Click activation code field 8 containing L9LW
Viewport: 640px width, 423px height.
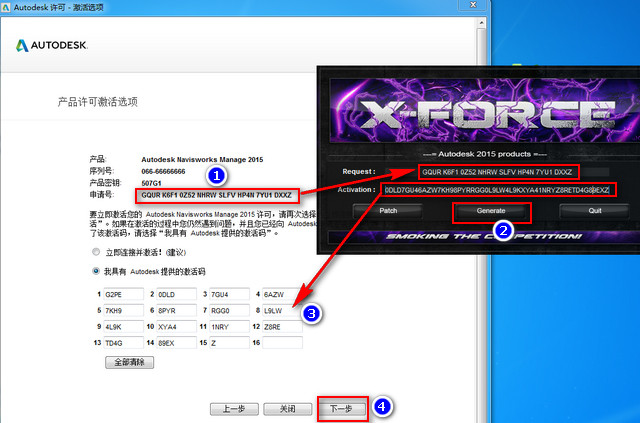click(x=282, y=310)
